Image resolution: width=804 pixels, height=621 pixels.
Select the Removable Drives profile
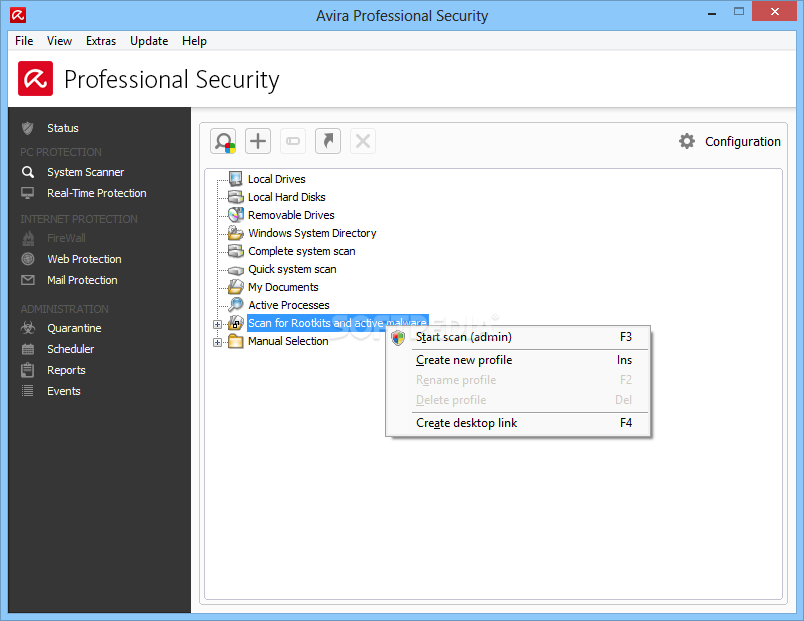pyautogui.click(x=291, y=215)
